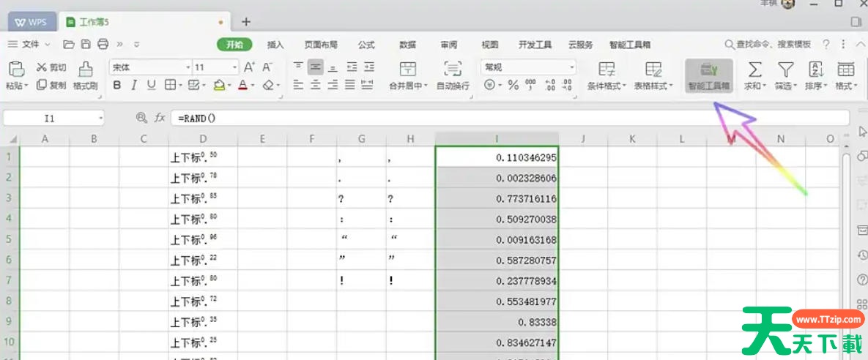Toggle align text right
Screen dimensions: 868x360
333,85
